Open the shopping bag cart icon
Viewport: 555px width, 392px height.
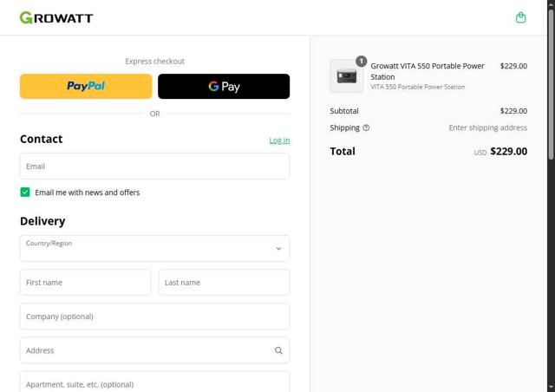coord(520,17)
